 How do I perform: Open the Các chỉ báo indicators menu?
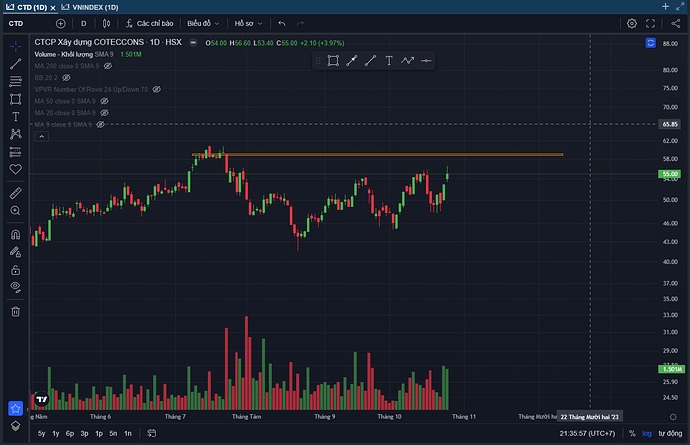[x=150, y=24]
